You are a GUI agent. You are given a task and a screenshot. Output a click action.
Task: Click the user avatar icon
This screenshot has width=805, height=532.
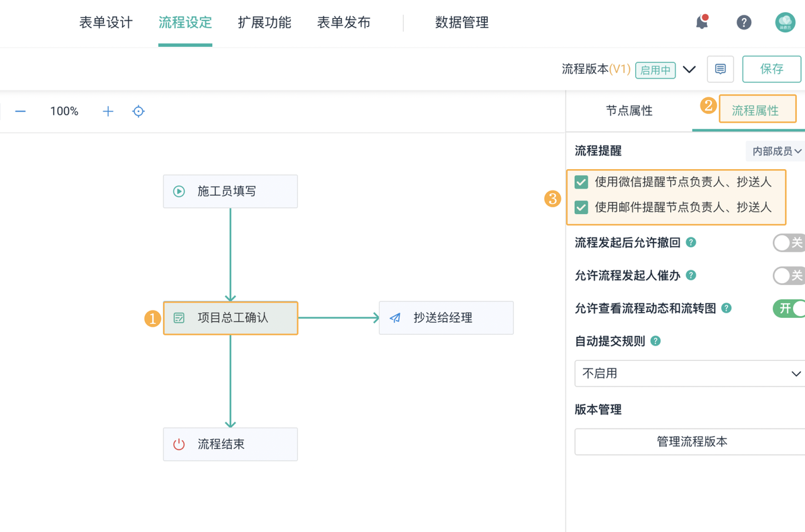(x=785, y=22)
